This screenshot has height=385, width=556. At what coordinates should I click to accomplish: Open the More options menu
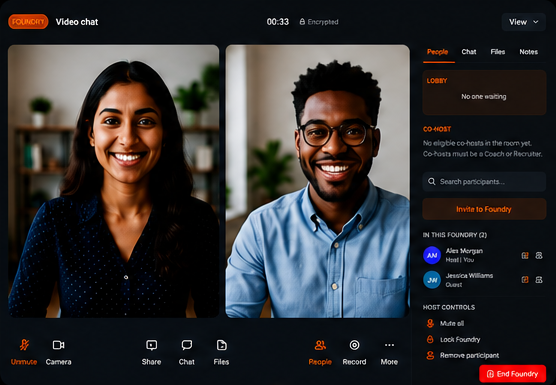coord(389,351)
